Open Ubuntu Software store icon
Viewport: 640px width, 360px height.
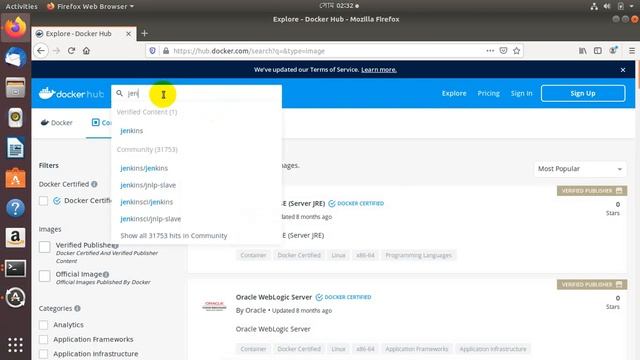pyautogui.click(x=16, y=178)
